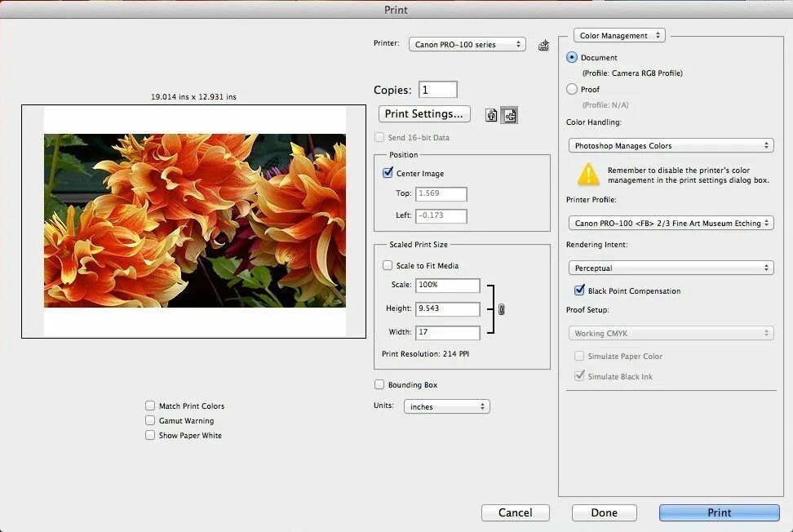Click the Top position field
Viewport: 793px width, 532px height.
pos(441,193)
